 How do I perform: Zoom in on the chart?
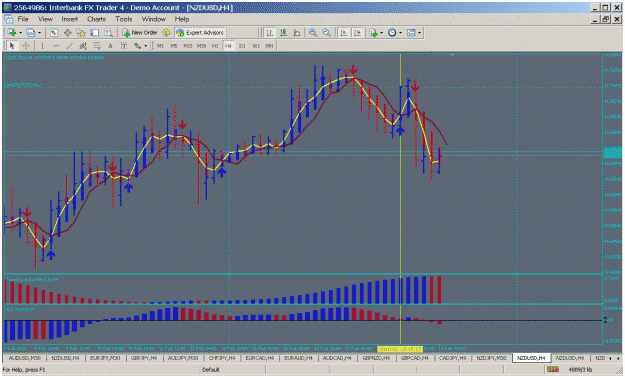pyautogui.click(x=313, y=33)
